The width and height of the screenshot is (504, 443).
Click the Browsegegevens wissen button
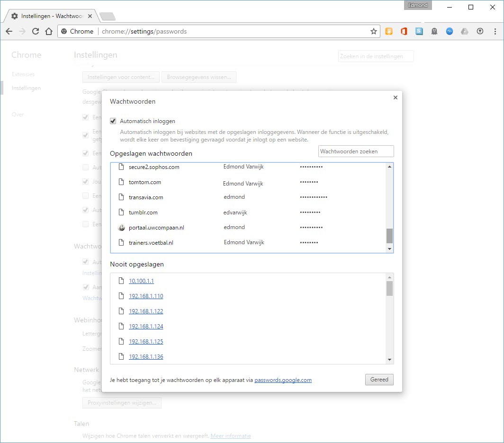(x=199, y=77)
